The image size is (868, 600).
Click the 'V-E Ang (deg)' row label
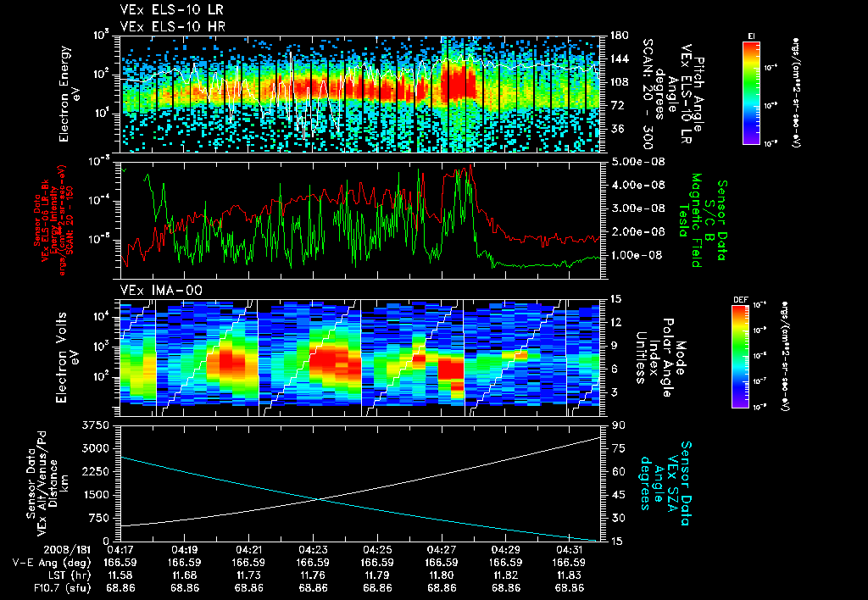point(51,563)
